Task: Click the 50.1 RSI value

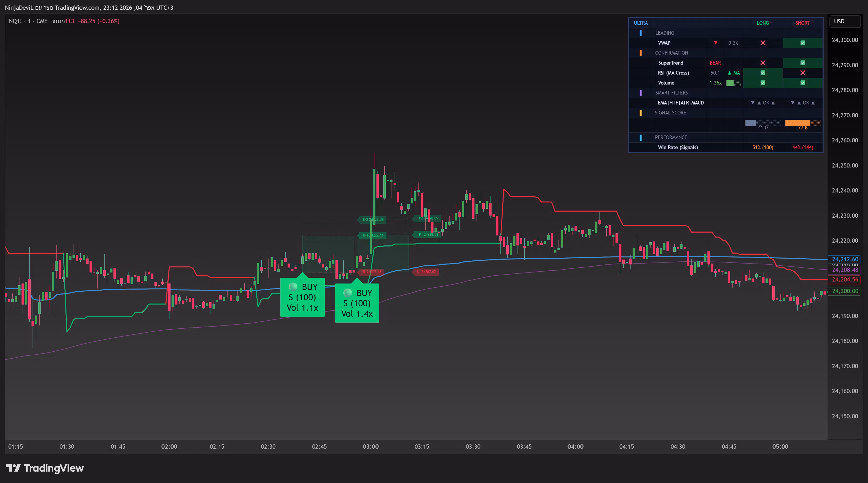Action: pyautogui.click(x=715, y=73)
